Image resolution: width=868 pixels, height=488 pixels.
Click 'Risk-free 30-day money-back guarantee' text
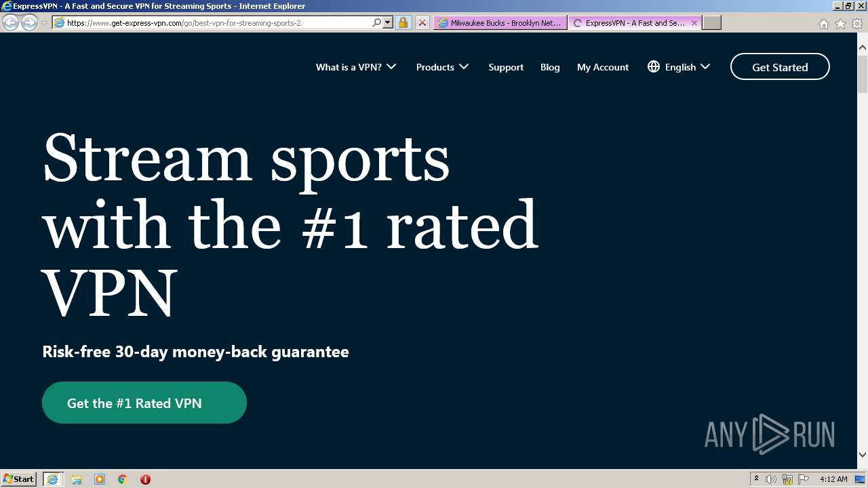(195, 352)
